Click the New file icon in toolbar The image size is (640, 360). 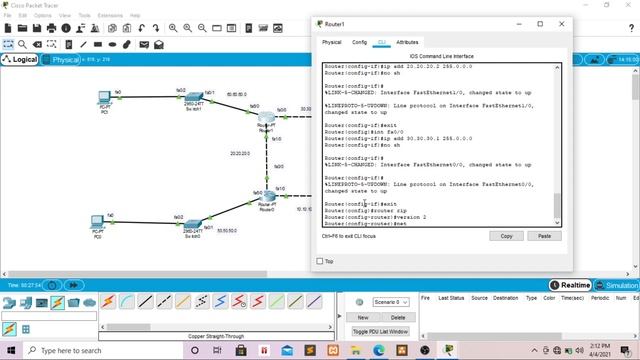pos(8,28)
